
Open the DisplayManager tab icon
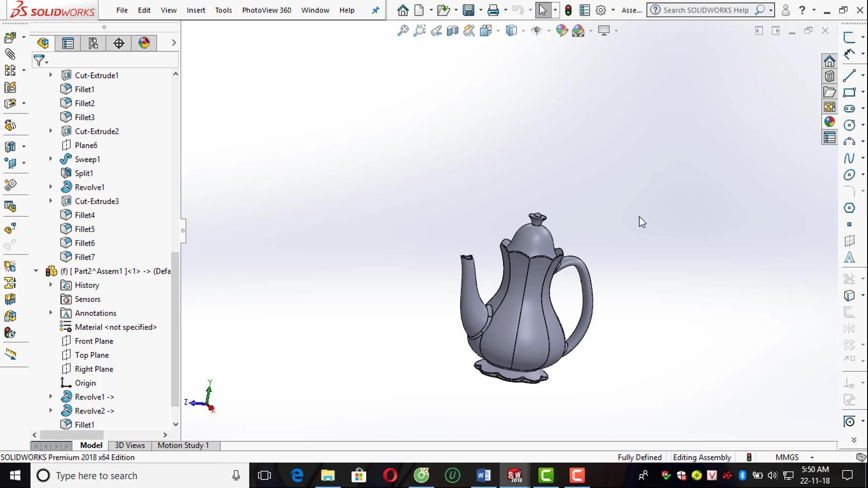point(144,43)
